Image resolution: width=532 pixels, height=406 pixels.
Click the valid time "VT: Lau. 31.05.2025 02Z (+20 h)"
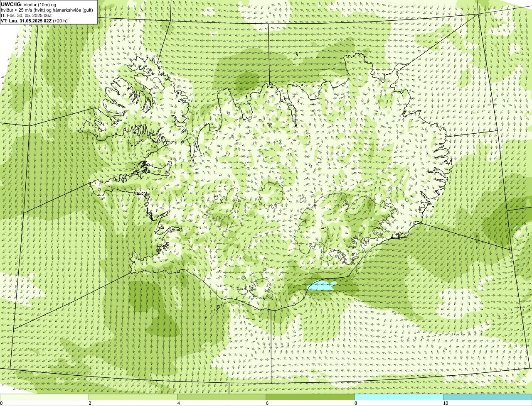34,20
